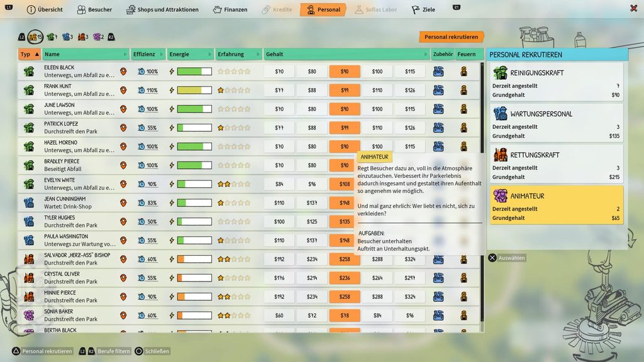Fire Frank Hunt using the Feuern icon

click(x=464, y=90)
